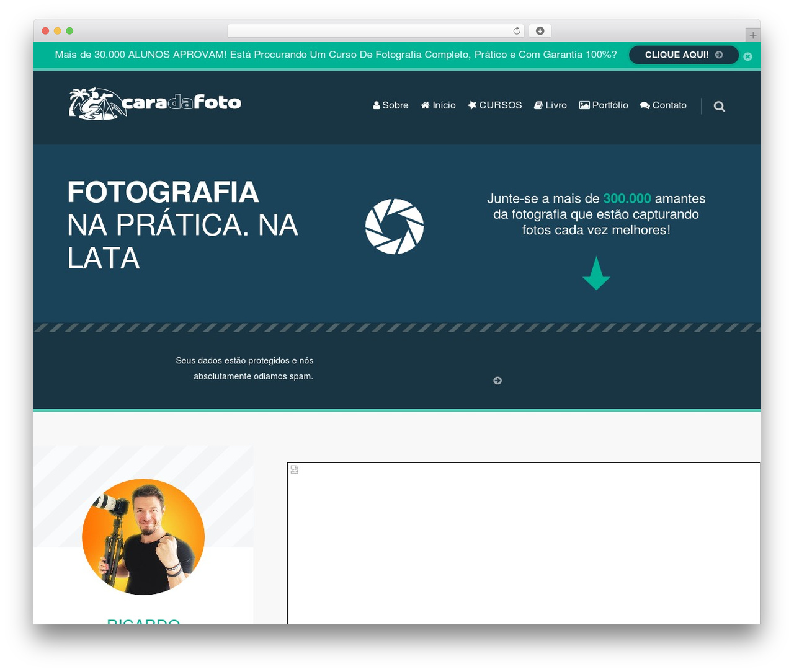The image size is (794, 672).
Task: Click the promo text about 30.000 ALUNOS
Action: [336, 55]
